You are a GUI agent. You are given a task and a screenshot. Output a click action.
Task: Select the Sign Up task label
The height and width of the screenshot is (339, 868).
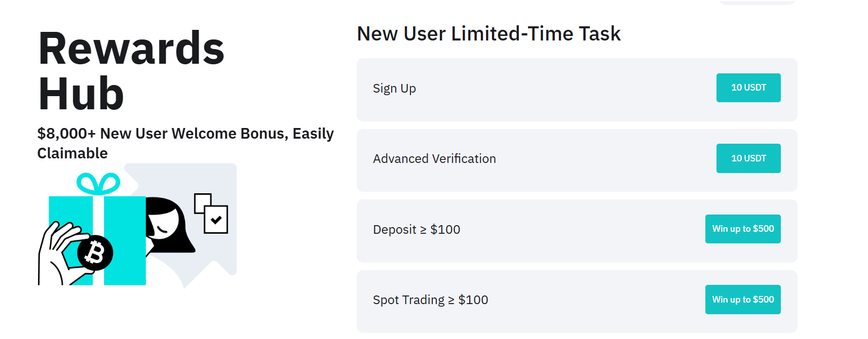pos(394,89)
